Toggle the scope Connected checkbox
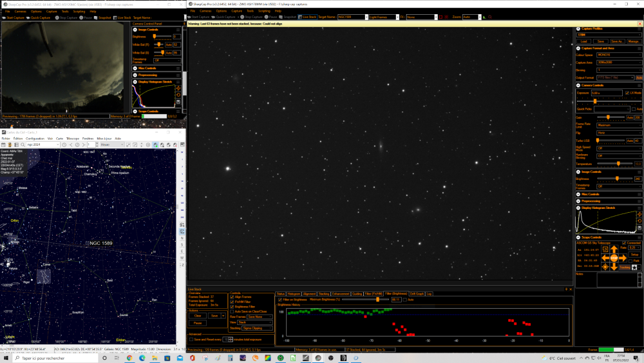644x363 pixels. click(x=624, y=243)
